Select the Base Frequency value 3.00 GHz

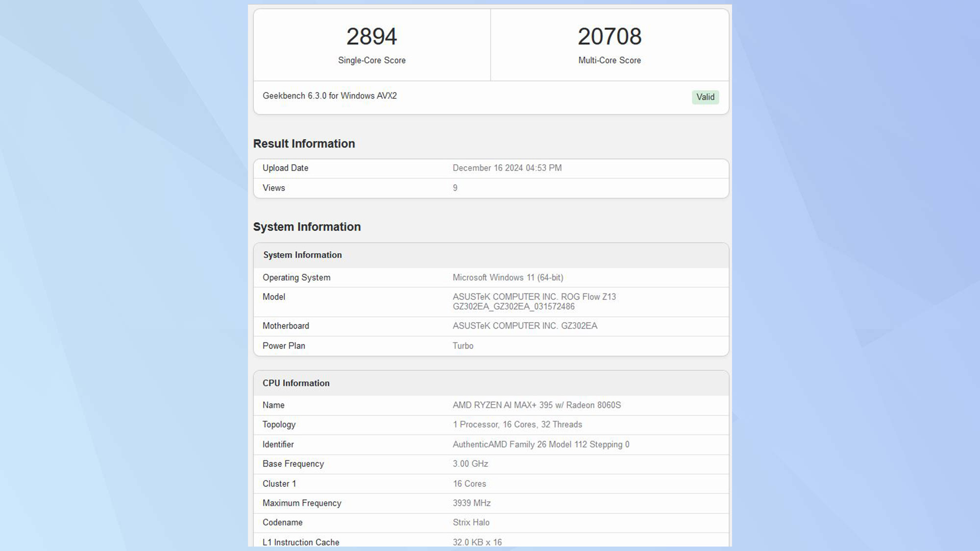(470, 464)
